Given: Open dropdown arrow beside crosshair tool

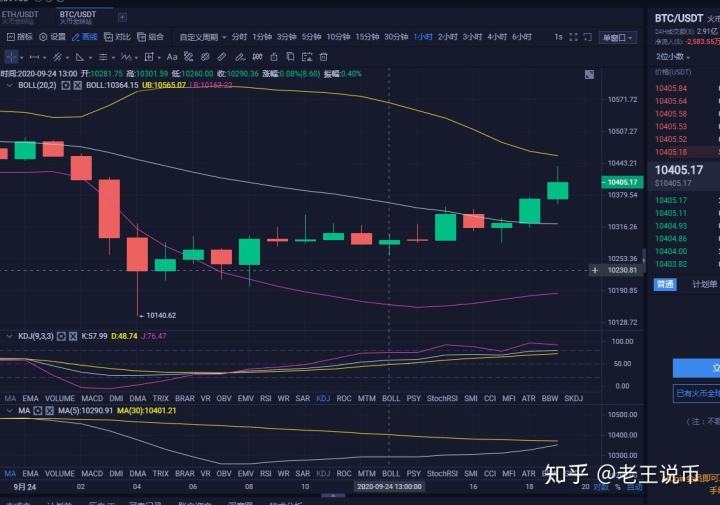Looking at the screenshot, I should point(22,58).
